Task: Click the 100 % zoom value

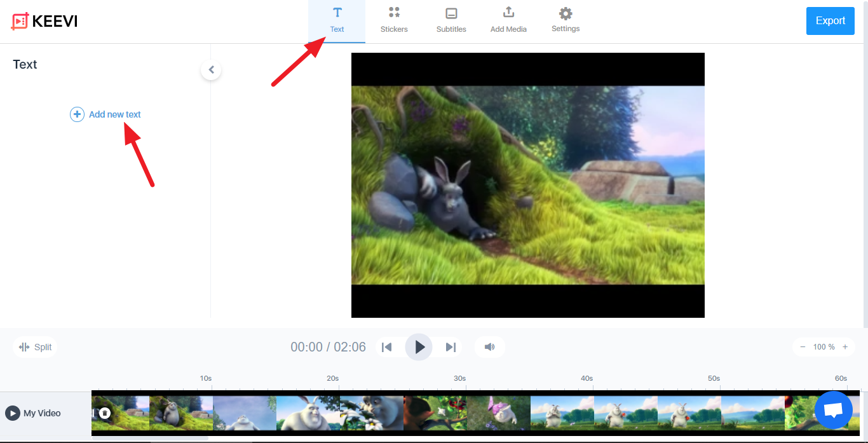Action: click(824, 347)
